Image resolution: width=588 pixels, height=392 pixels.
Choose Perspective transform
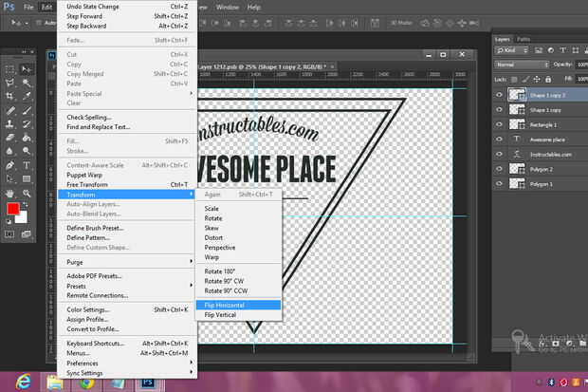(238, 248)
